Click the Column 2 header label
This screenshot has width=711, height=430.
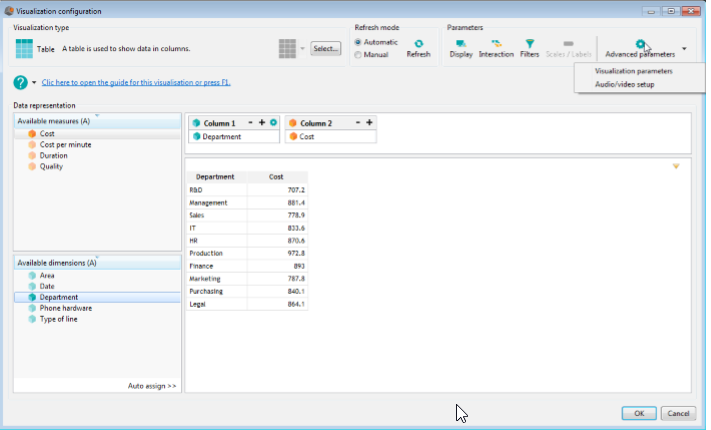(316, 123)
